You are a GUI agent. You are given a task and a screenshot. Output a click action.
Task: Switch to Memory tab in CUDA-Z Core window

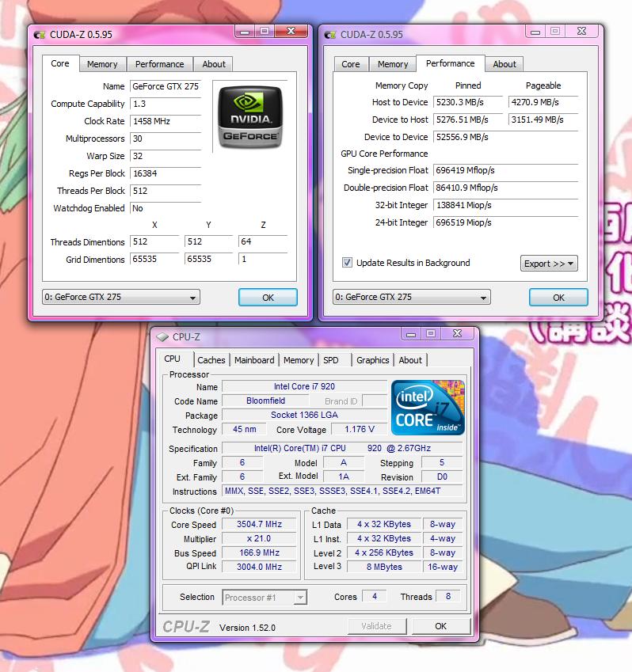click(x=102, y=64)
